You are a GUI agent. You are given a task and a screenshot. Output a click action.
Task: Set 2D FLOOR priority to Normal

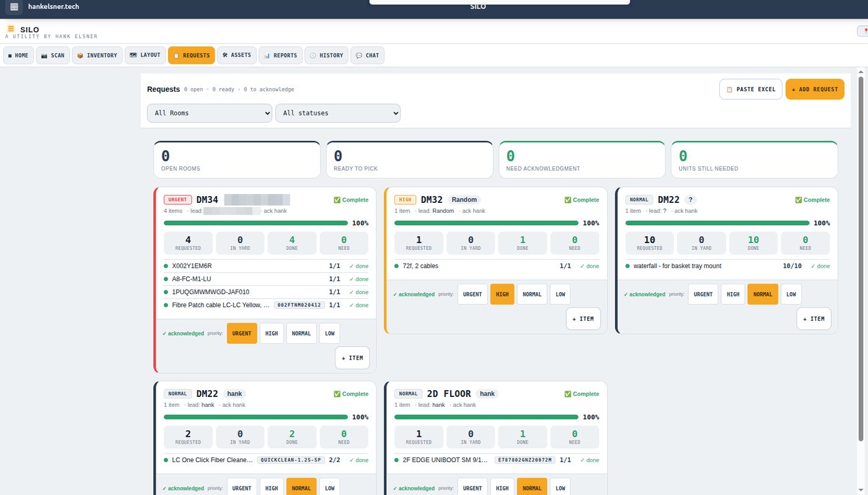pyautogui.click(x=532, y=488)
